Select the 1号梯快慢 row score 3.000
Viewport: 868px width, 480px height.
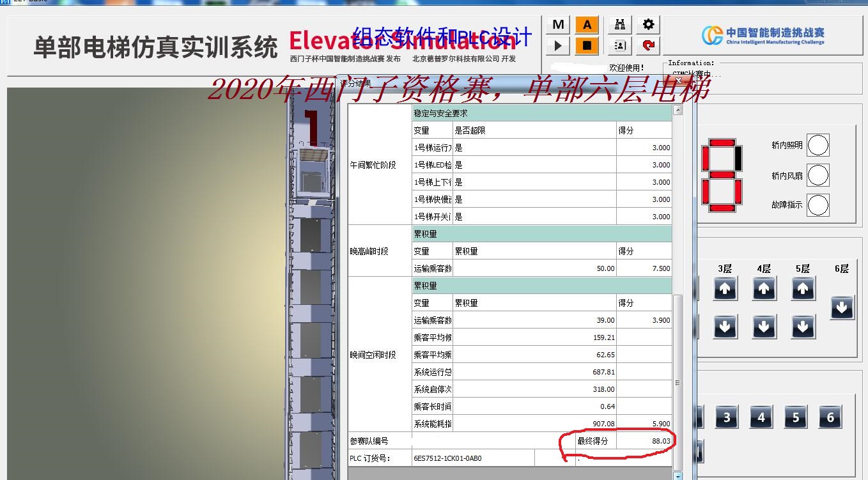pos(644,199)
